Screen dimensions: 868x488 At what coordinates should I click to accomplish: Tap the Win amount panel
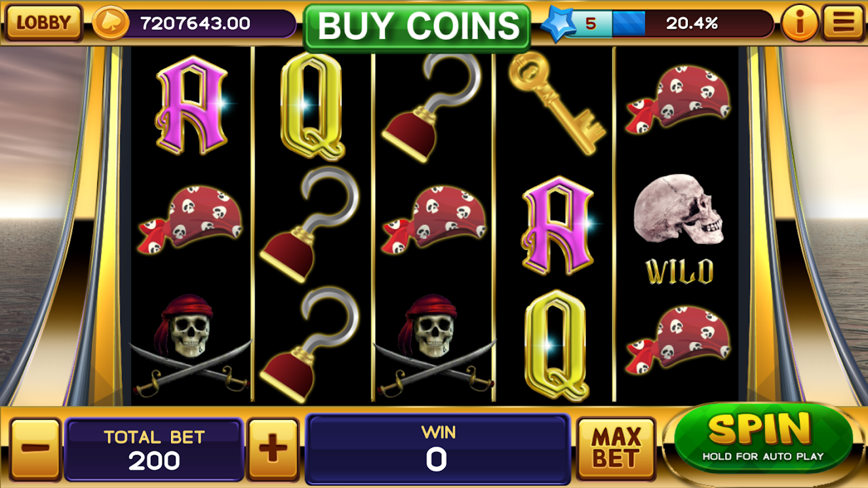(438, 449)
